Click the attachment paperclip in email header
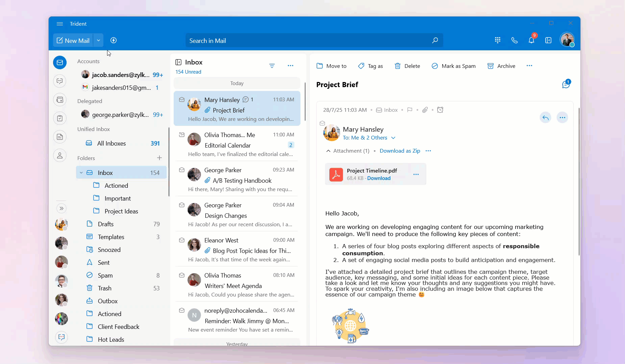This screenshot has height=364, width=625. [425, 110]
